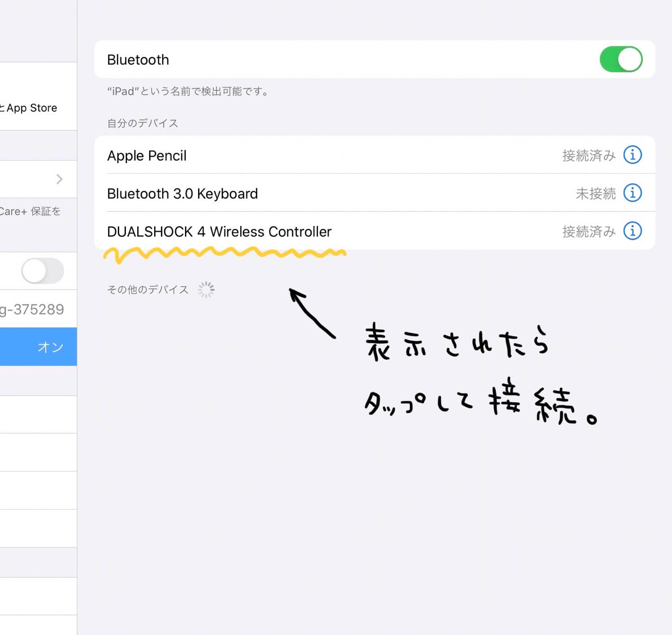Tap DUALSHOCK 4 Wireless Controller row

coord(375,231)
